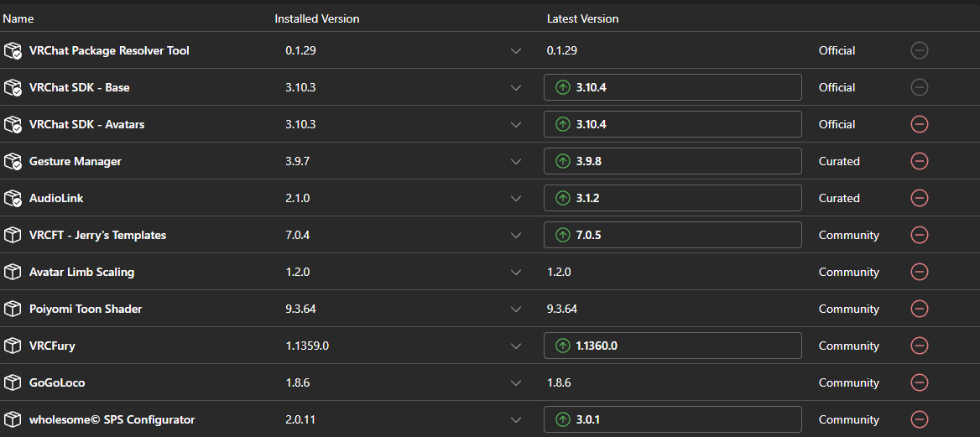Open version dropdown for VRChat SDK - Base

click(x=516, y=87)
